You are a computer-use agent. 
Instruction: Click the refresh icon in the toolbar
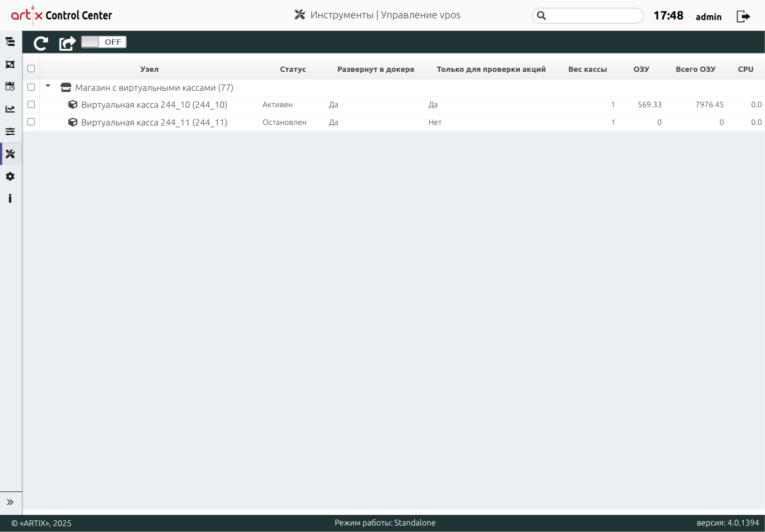click(x=41, y=43)
